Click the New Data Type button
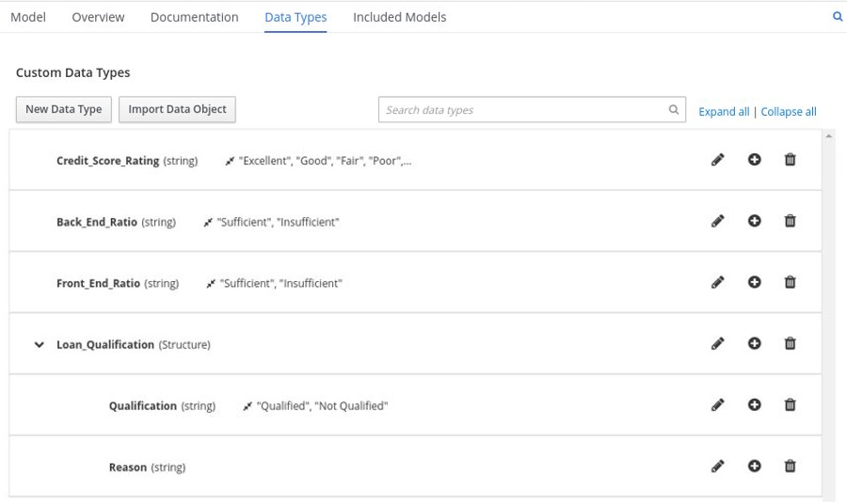The image size is (847, 504). click(64, 110)
